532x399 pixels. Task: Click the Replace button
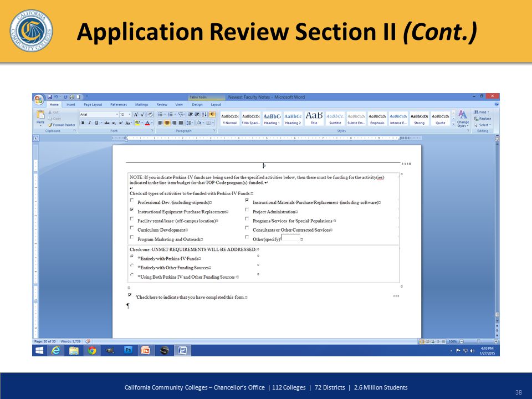[483, 119]
